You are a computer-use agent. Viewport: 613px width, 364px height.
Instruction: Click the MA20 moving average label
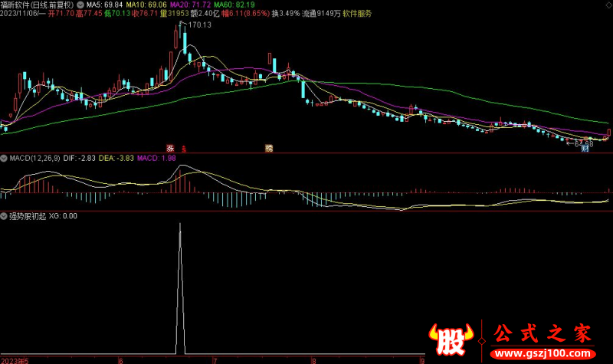(190, 5)
